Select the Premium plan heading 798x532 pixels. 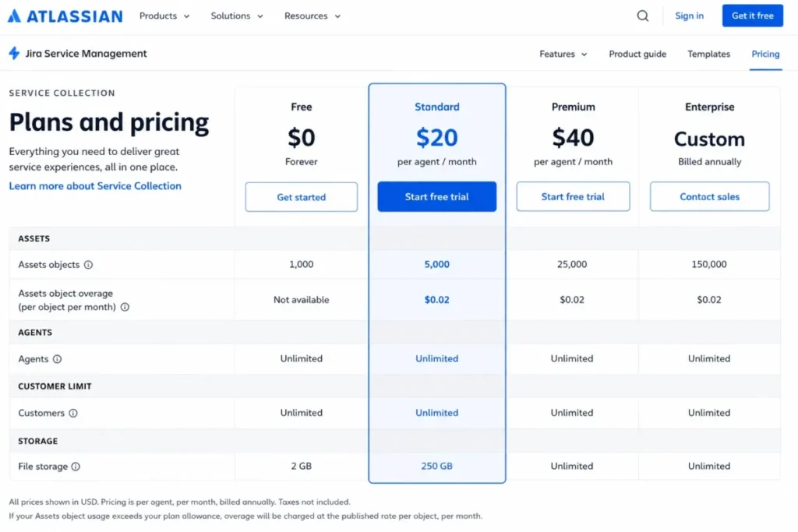click(573, 107)
